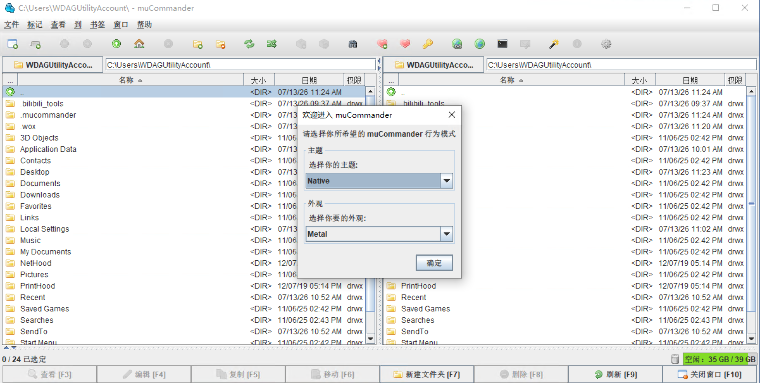This screenshot has width=760, height=383.
Task: Go to the home folder via house icon
Action: point(139,44)
